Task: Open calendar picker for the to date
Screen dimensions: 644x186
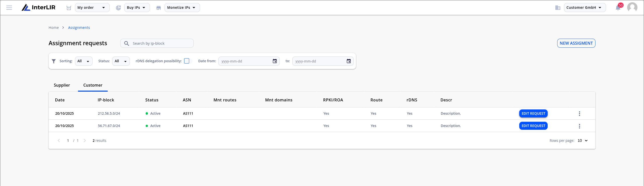Action: pyautogui.click(x=349, y=61)
